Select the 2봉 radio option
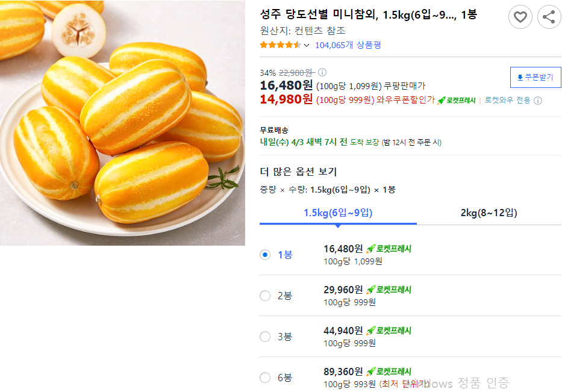The height and width of the screenshot is (392, 562). 265,296
